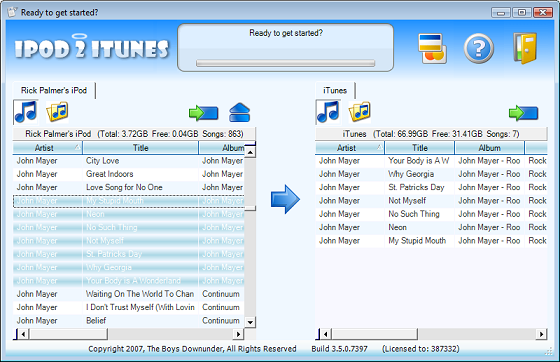
Task: Click iTunes panel green arrow device icon
Action: (x=523, y=113)
